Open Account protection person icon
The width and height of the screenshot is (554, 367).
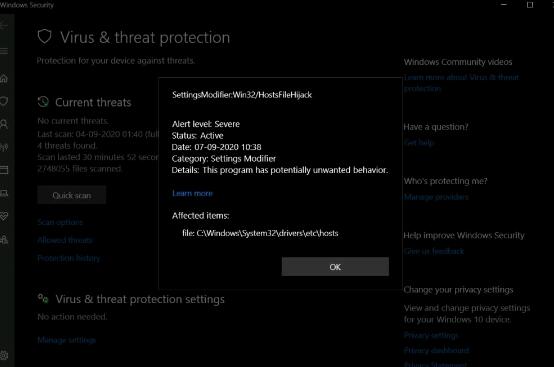coord(4,124)
